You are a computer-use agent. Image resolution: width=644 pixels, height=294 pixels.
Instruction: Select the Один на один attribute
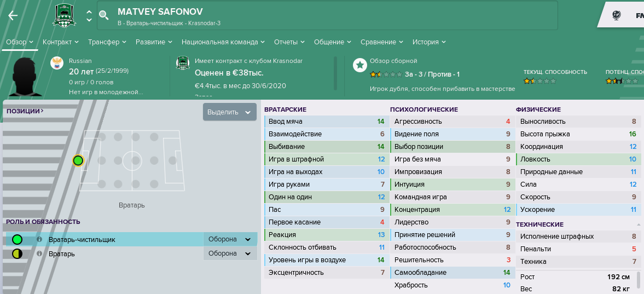(326, 197)
